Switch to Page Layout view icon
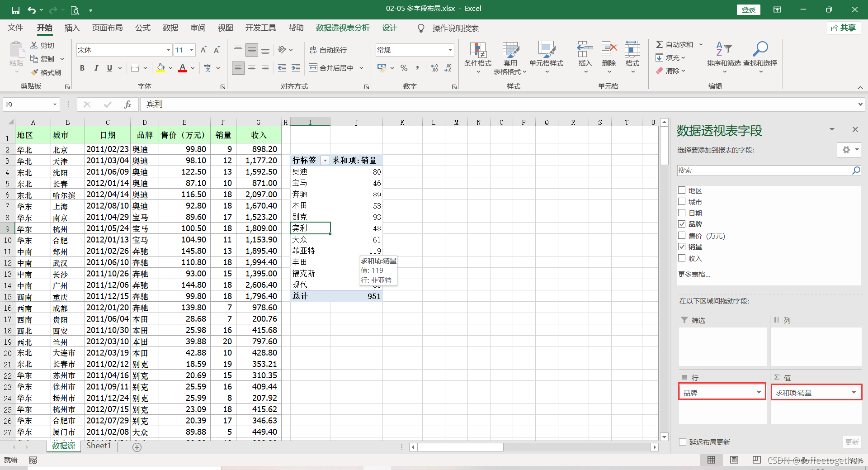Image resolution: width=868 pixels, height=470 pixels. [x=734, y=460]
